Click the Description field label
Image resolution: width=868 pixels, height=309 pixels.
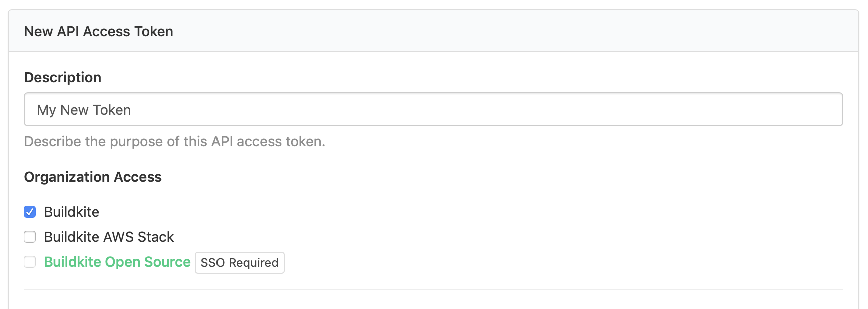pyautogui.click(x=63, y=77)
